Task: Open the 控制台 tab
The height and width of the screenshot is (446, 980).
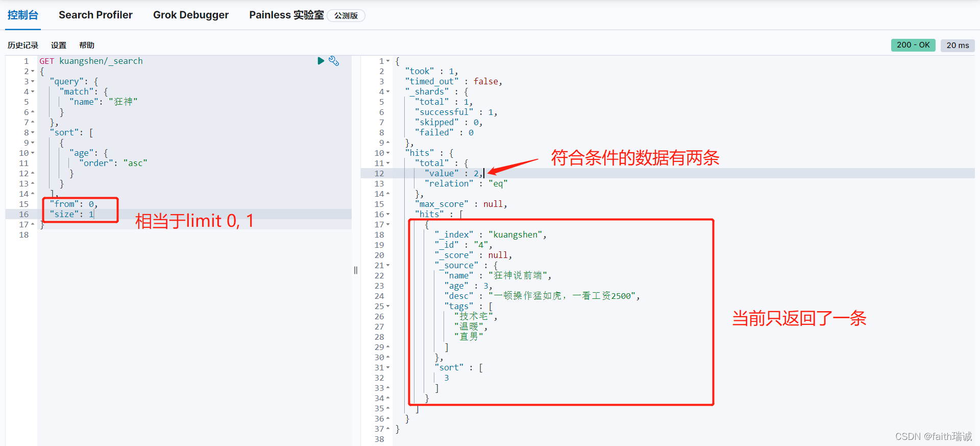Action: [x=23, y=15]
